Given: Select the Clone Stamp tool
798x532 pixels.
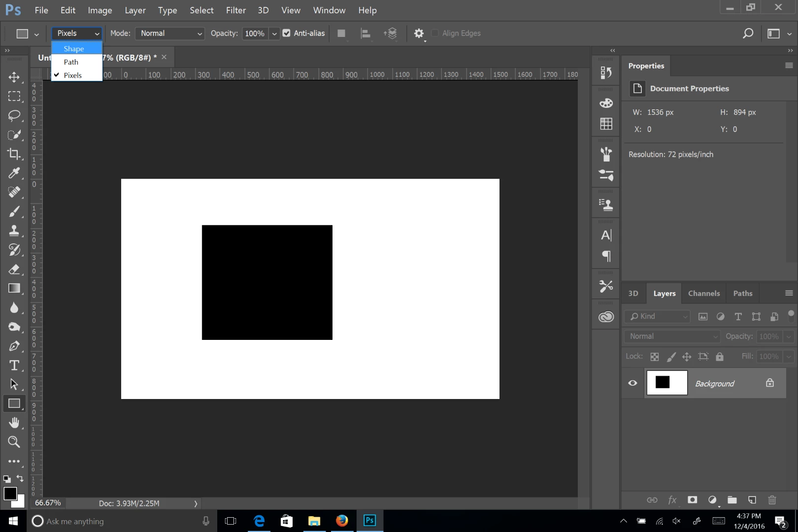Looking at the screenshot, I should point(14,231).
